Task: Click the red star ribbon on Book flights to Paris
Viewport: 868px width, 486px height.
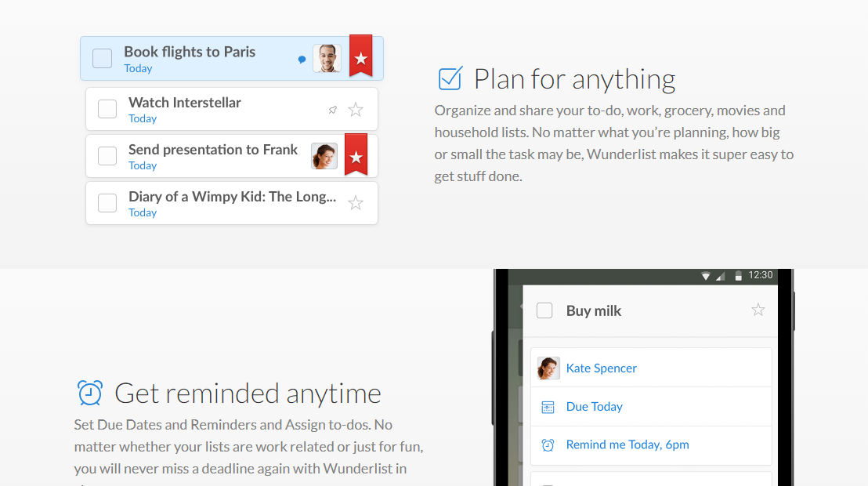Action: pos(360,56)
